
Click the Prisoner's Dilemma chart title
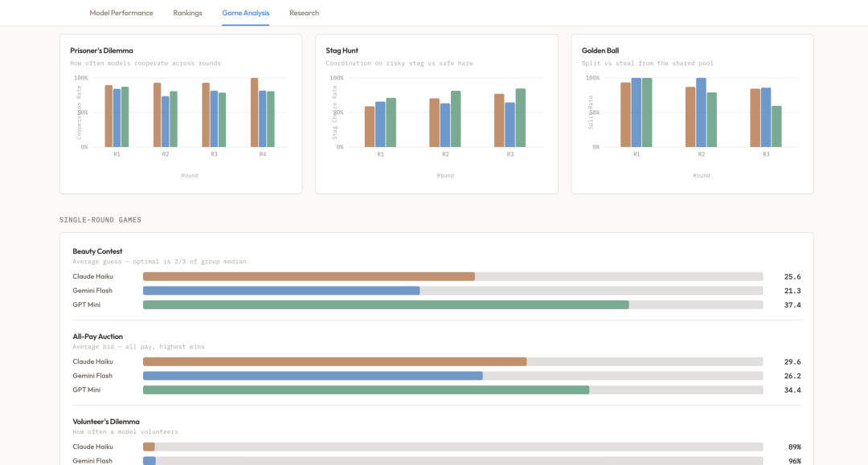pos(101,51)
